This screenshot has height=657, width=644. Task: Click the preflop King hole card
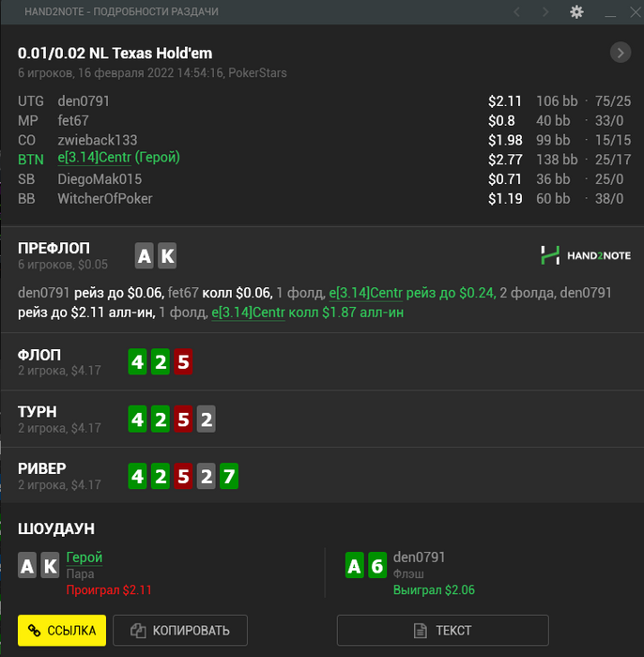click(x=167, y=255)
